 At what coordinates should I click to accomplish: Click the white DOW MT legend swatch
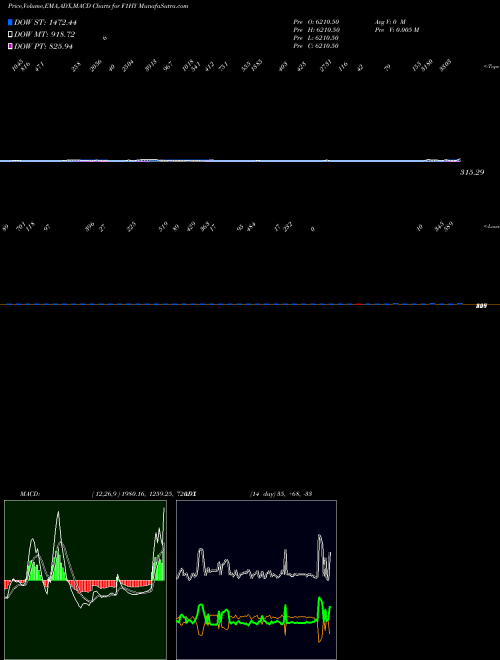10,34
